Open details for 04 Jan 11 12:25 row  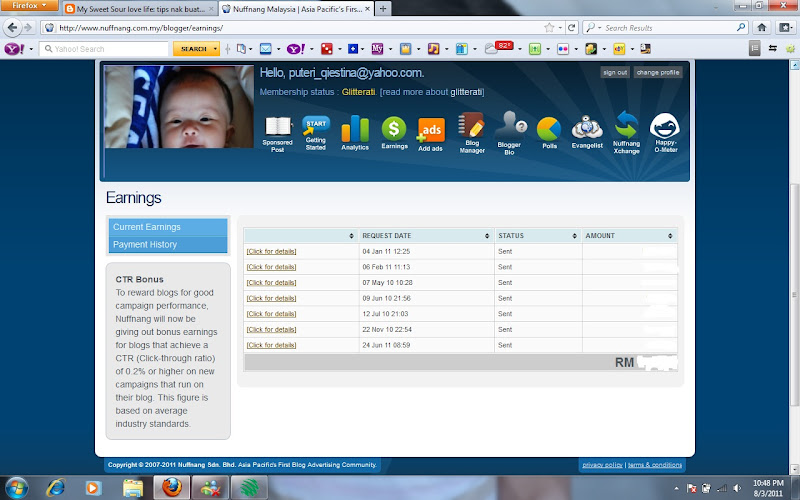[271, 252]
